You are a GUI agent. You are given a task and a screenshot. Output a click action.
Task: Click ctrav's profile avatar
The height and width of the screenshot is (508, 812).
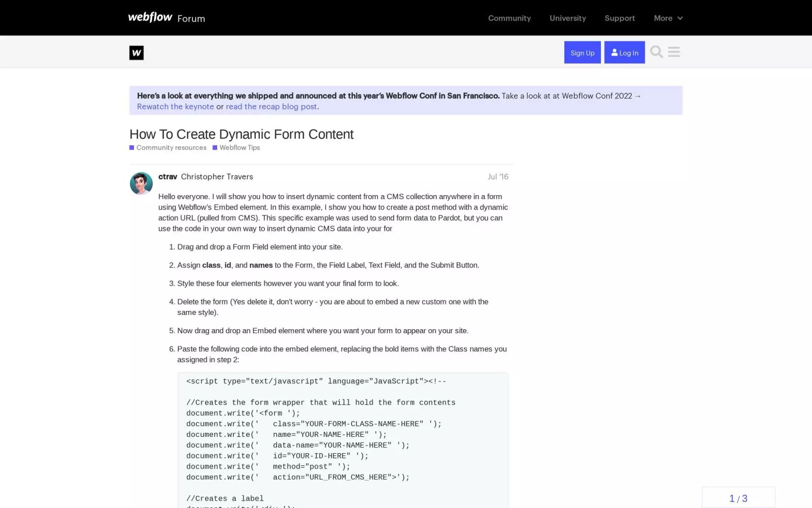141,183
